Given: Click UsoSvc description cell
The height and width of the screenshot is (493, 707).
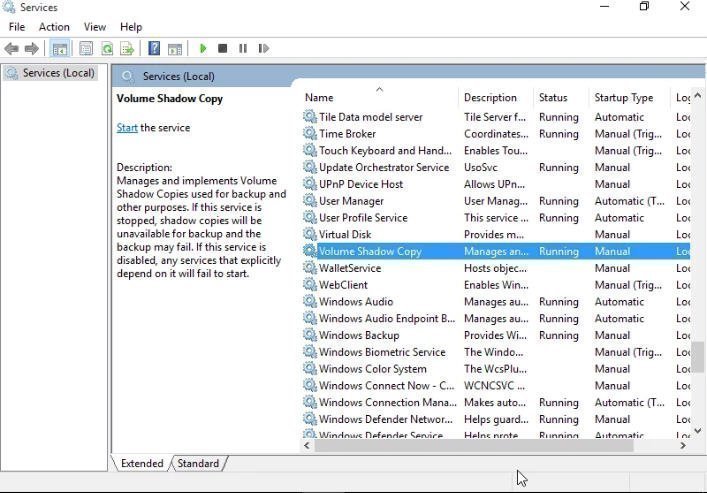Looking at the screenshot, I should 481,167.
